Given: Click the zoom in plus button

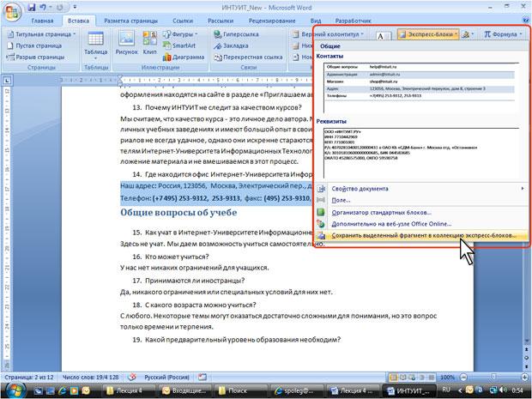Looking at the screenshot, I should tap(525, 377).
